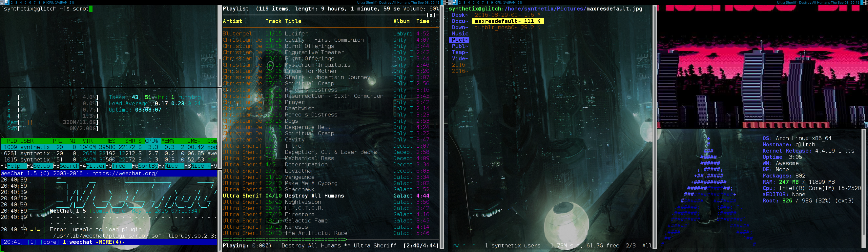Select the playing track Destroy All Humans
This screenshot has width=868, height=252.
coord(330,196)
